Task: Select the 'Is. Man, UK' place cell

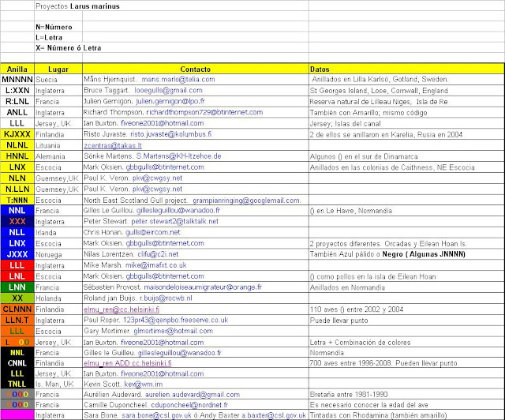Action: click(58, 384)
